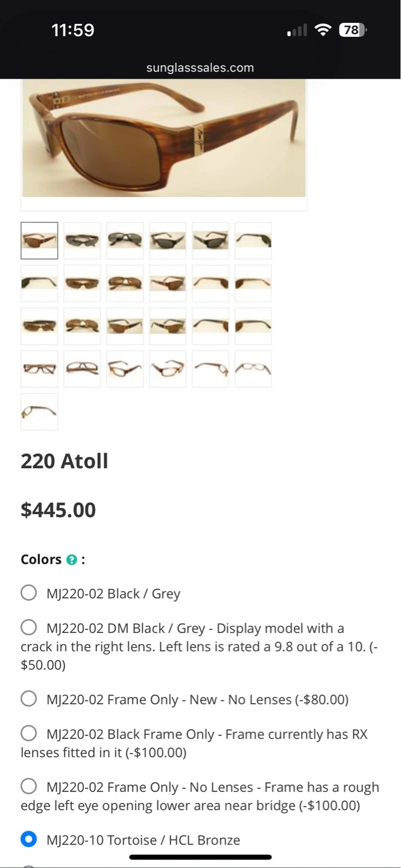Pick Black Frame Only with RX lenses option
The image size is (401, 868).
point(29,734)
